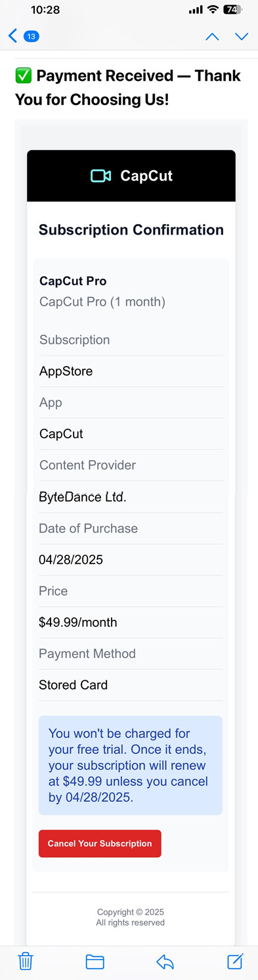Go to previous message with up chevron
This screenshot has height=980, width=258.
[212, 37]
